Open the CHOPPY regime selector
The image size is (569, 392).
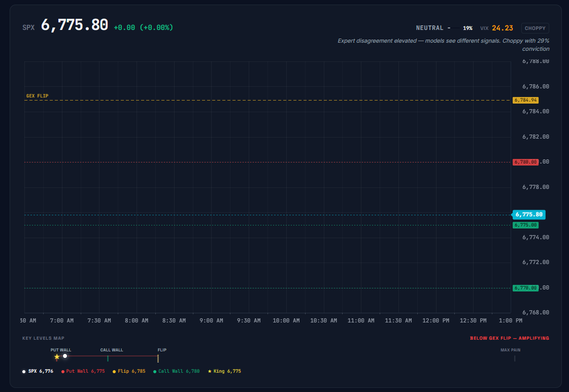coord(535,28)
